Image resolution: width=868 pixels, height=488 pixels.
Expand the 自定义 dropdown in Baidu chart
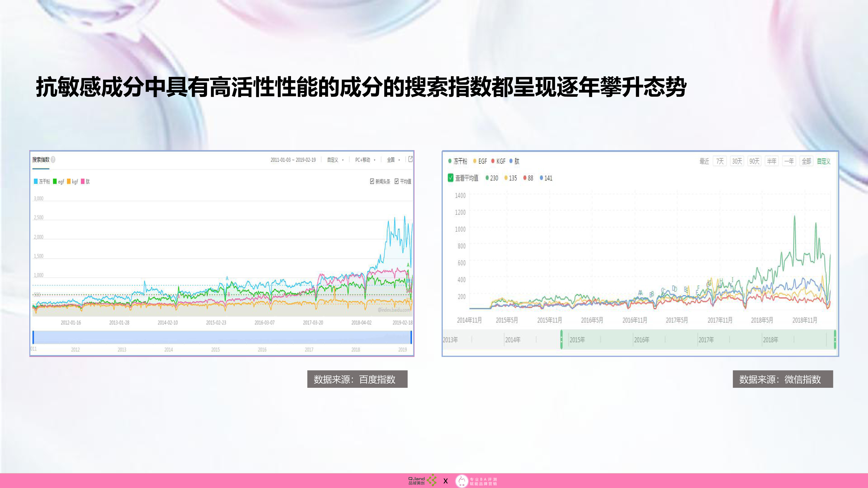point(335,160)
